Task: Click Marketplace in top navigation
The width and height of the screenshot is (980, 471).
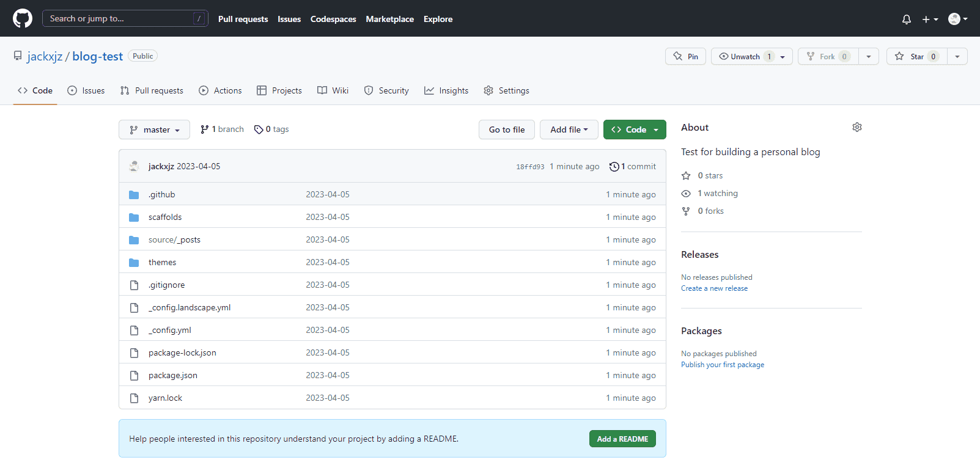Action: coord(390,19)
